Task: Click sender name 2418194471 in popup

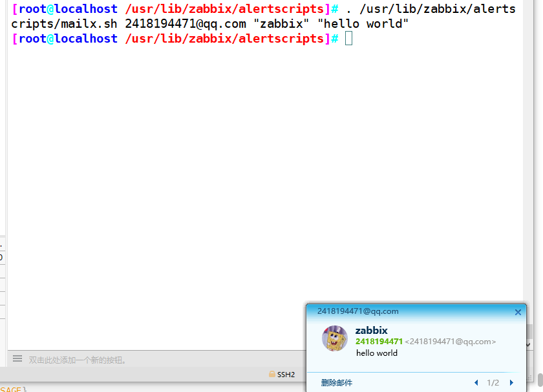Action: pyautogui.click(x=379, y=342)
